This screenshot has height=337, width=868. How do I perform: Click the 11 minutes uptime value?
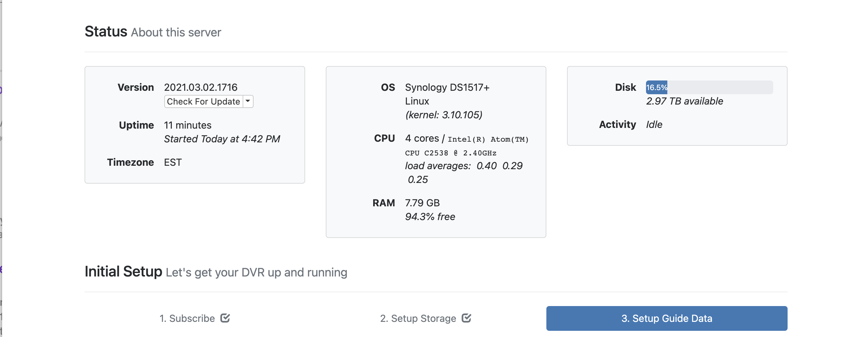(188, 125)
